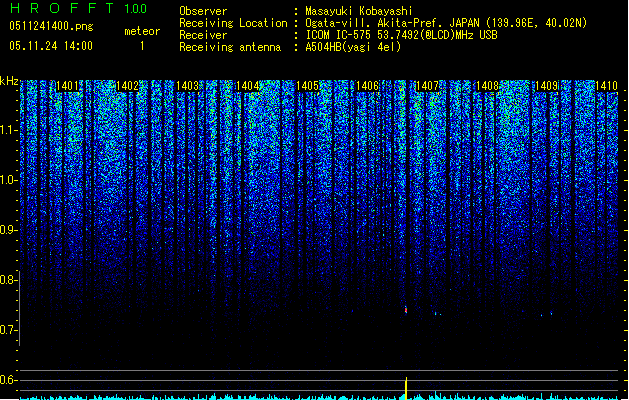Click the red meteor echo spot in spectrogram
Viewport: 629px width, 400px height.
[406, 310]
